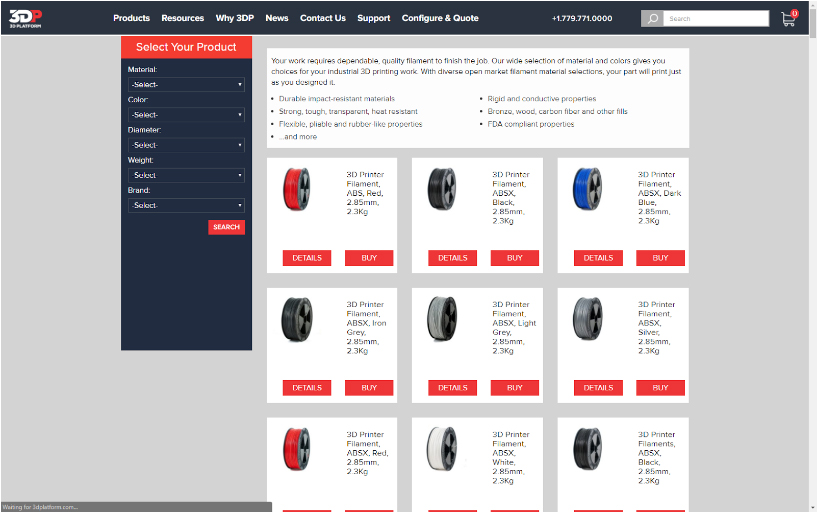Click the bottom-row ABSX Black spool thumbnail
The width and height of the screenshot is (818, 512).
(x=588, y=449)
